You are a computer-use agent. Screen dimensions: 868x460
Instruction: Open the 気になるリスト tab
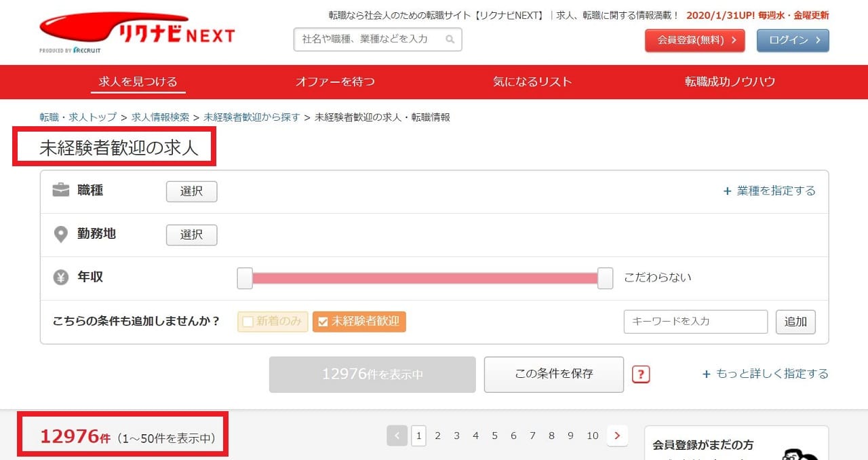click(532, 81)
